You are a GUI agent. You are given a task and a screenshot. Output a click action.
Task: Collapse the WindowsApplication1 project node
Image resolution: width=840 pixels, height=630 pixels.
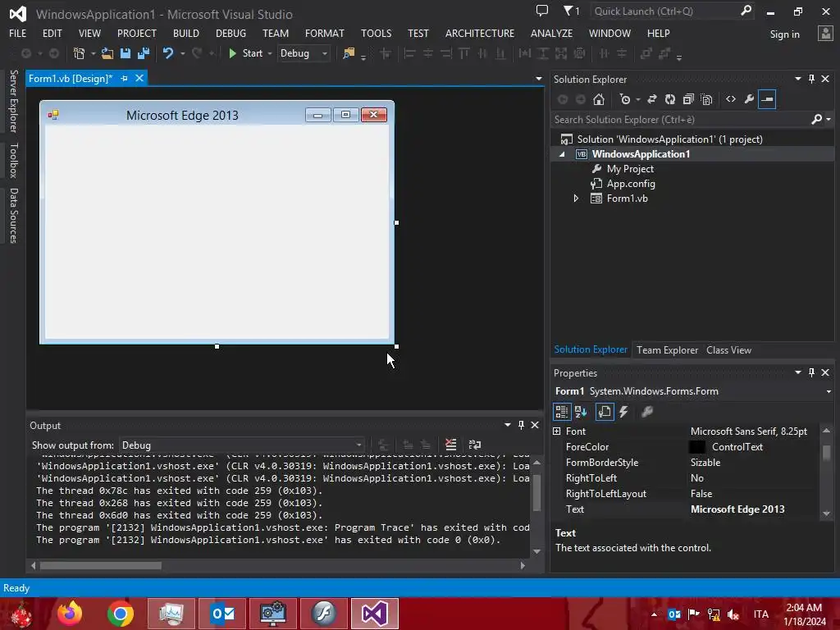click(x=562, y=154)
